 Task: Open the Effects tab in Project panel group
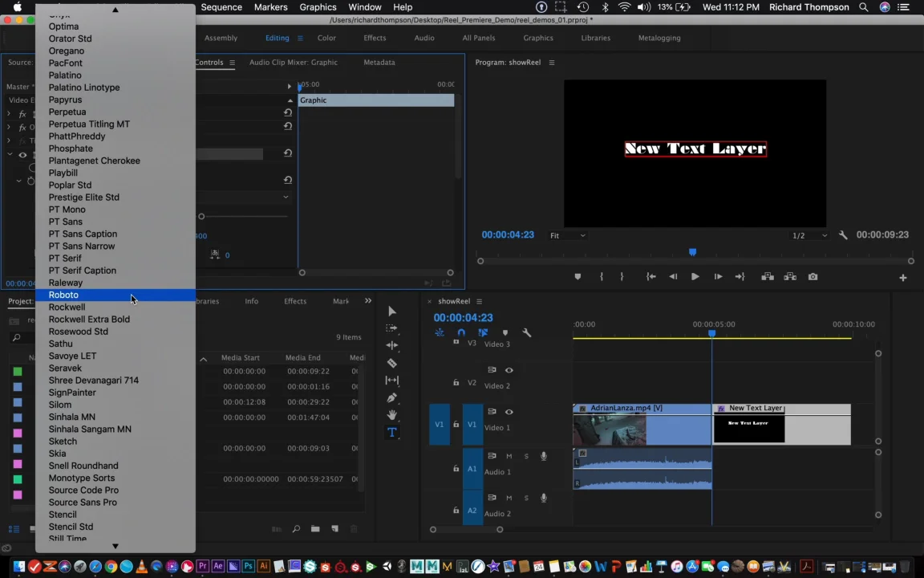295,301
